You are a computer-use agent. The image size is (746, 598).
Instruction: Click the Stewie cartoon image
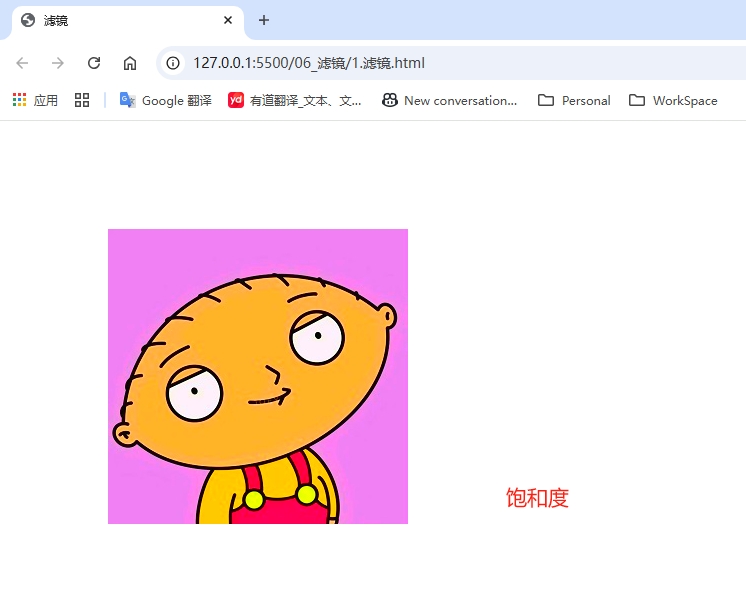(x=258, y=376)
